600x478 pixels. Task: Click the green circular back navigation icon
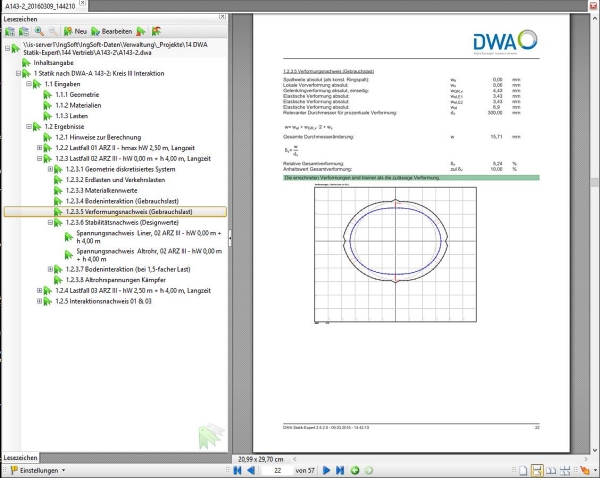(356, 469)
